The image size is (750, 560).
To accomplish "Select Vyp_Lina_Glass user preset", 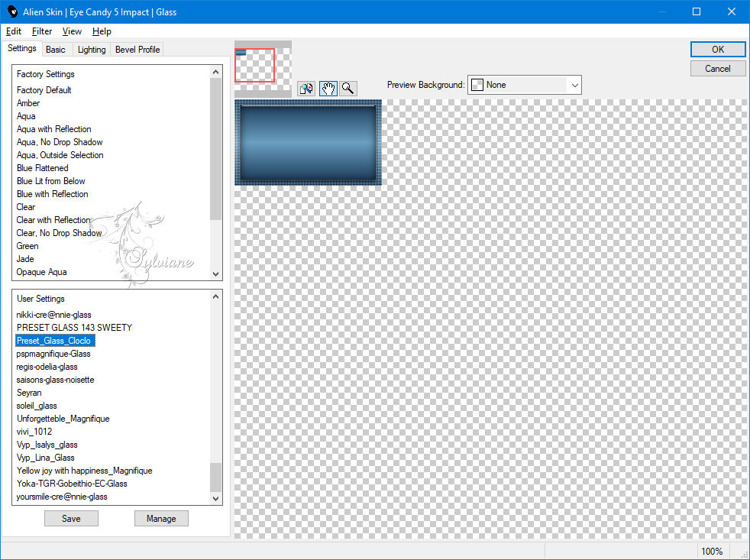I will coord(45,458).
